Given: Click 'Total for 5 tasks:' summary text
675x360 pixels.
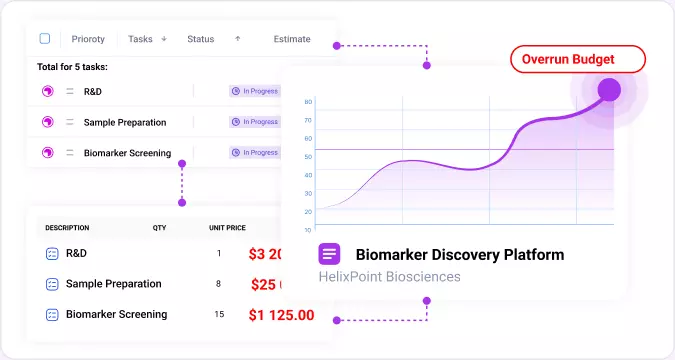Looking at the screenshot, I should click(72, 67).
